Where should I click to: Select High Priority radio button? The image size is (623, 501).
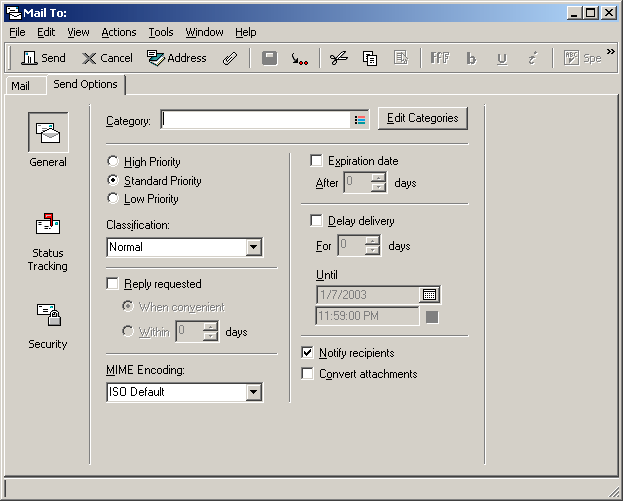point(113,161)
